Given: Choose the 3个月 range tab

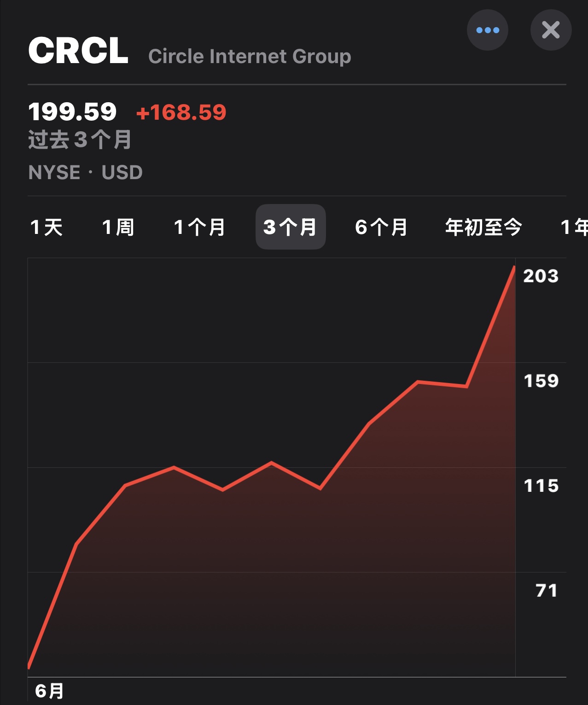Looking at the screenshot, I should [x=291, y=227].
